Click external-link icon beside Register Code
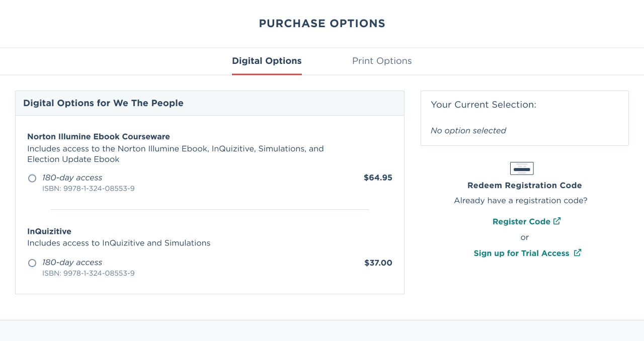The image size is (644, 341). (x=557, y=221)
